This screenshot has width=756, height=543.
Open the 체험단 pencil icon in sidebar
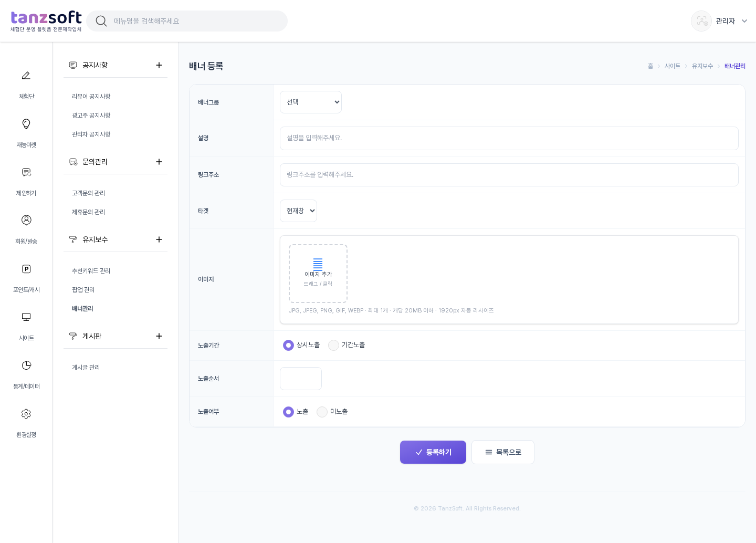26,76
